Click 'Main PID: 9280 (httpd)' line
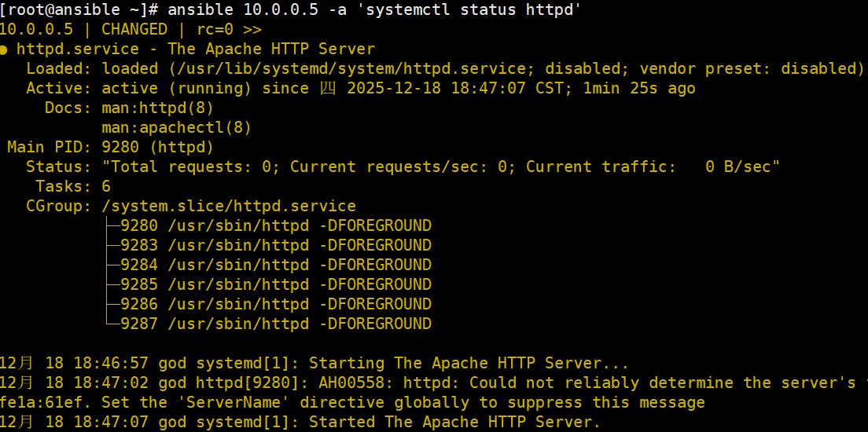 [110, 147]
